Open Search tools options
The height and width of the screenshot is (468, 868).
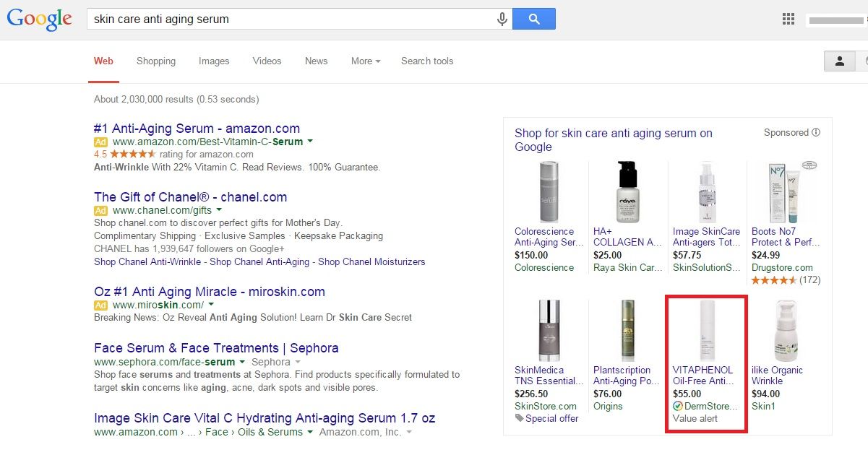coord(427,61)
